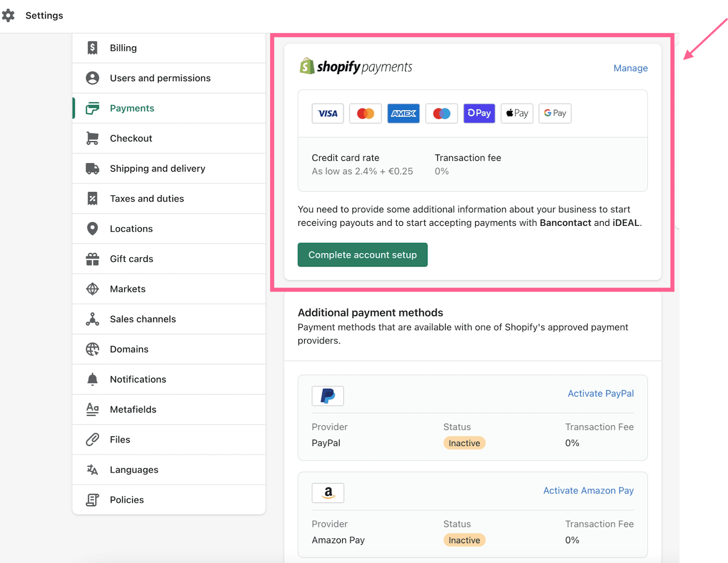Click the Visa card logo
Image resolution: width=728 pixels, height=563 pixels.
[328, 113]
